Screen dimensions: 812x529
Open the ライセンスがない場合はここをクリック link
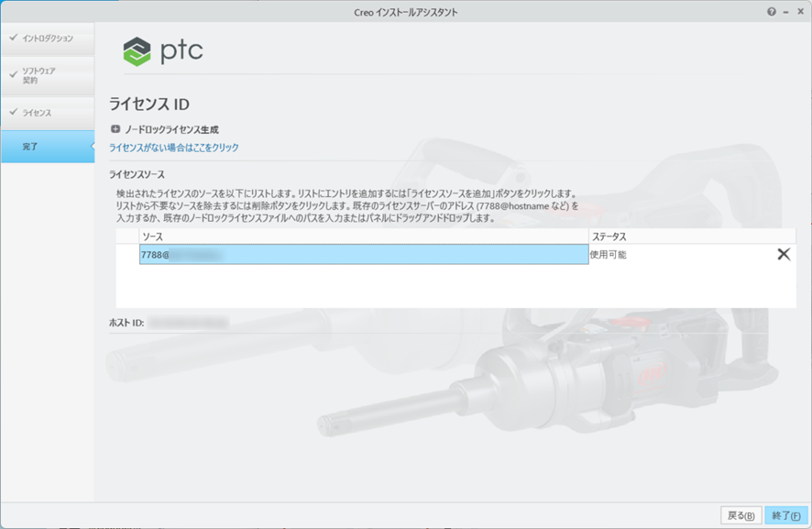(x=174, y=148)
